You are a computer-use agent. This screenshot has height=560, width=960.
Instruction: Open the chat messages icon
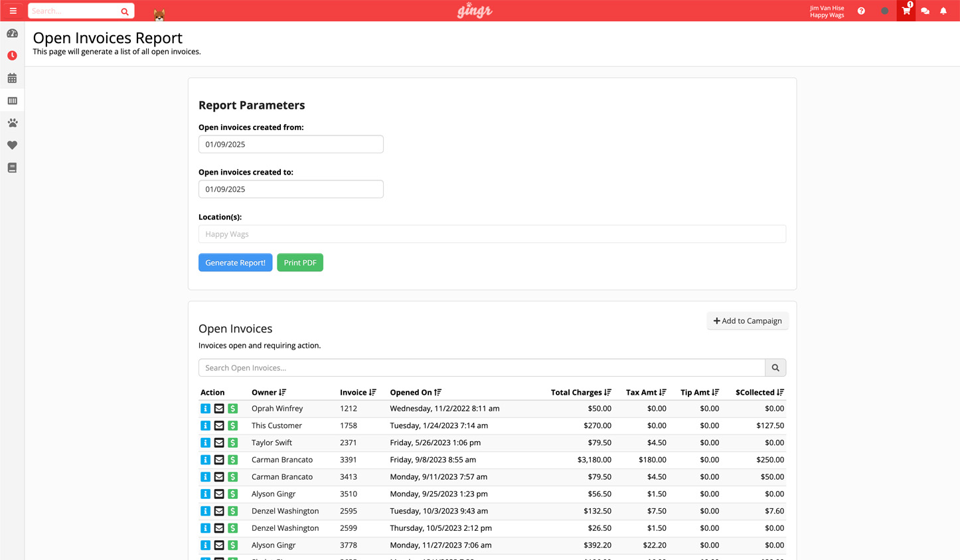pos(925,11)
